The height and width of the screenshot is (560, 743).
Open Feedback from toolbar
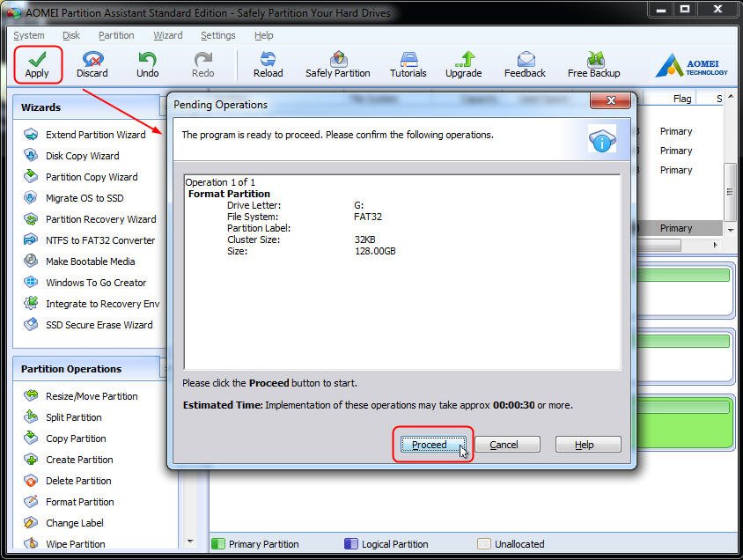coord(525,65)
